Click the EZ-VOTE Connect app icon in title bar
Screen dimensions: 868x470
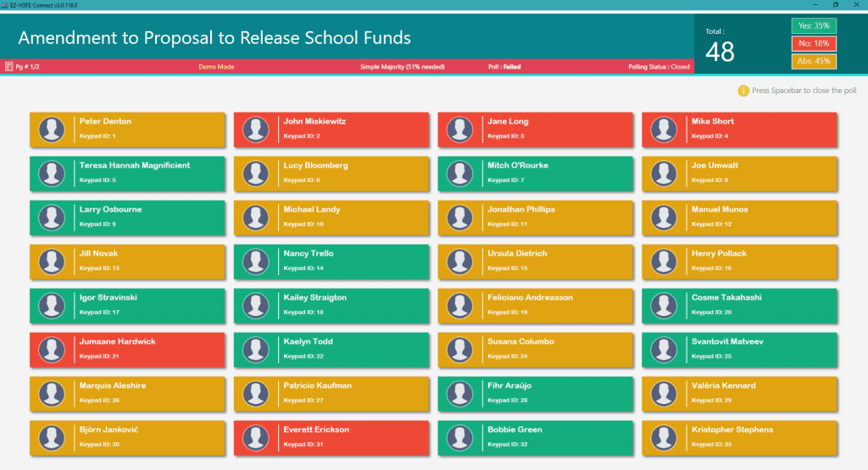tap(5, 4)
